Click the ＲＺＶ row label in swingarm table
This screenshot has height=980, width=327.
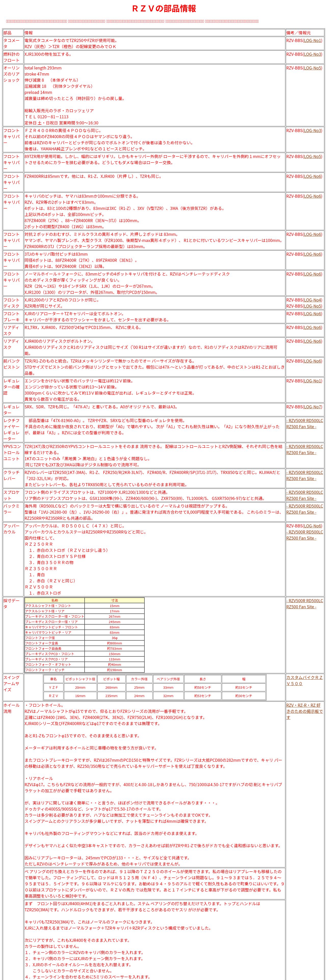pos(53,695)
